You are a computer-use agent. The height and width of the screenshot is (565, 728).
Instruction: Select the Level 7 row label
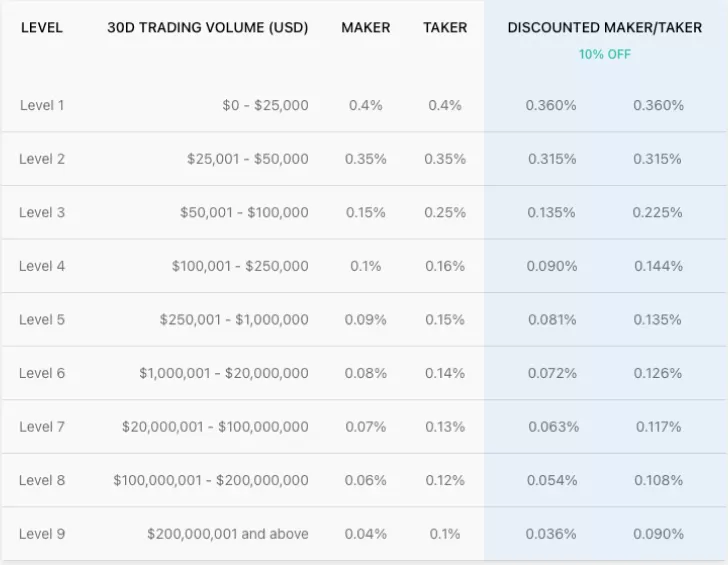coord(42,427)
